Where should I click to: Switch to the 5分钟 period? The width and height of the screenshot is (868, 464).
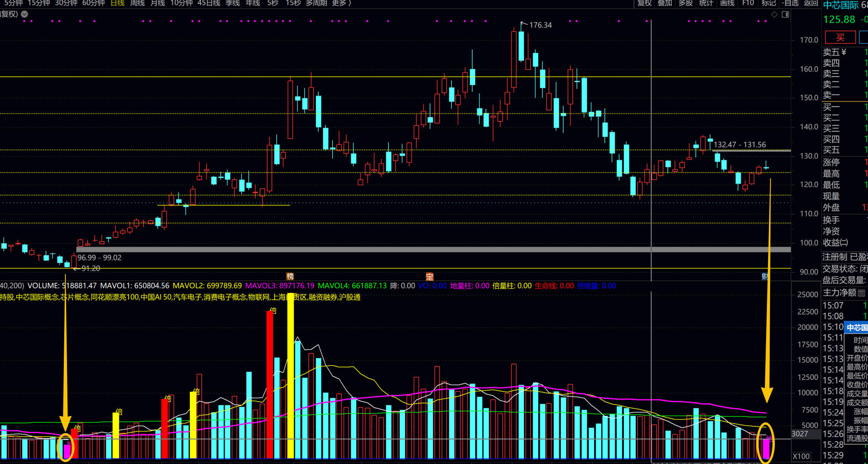[13, 3]
